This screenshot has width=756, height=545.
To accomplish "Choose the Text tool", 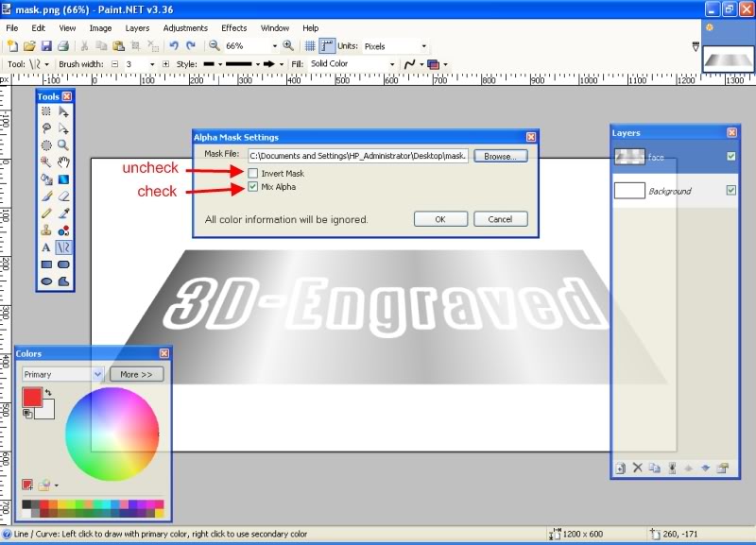I will coord(46,247).
